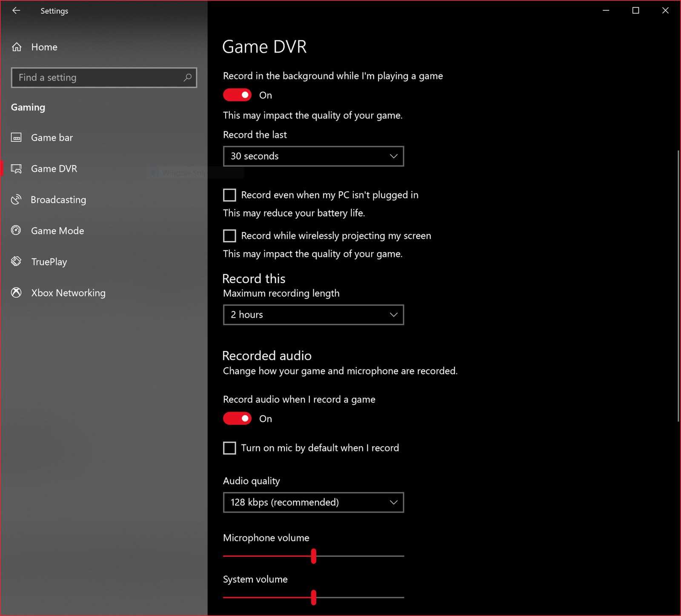Check Record while wirelessly projecting screen

[229, 235]
